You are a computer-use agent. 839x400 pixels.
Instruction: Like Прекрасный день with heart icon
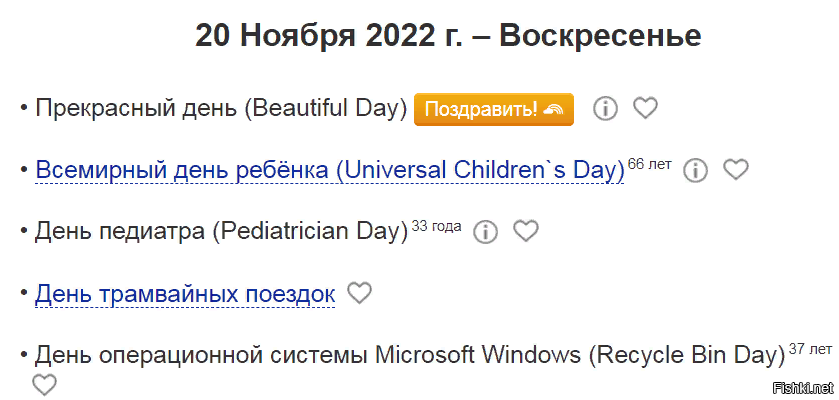(x=646, y=108)
